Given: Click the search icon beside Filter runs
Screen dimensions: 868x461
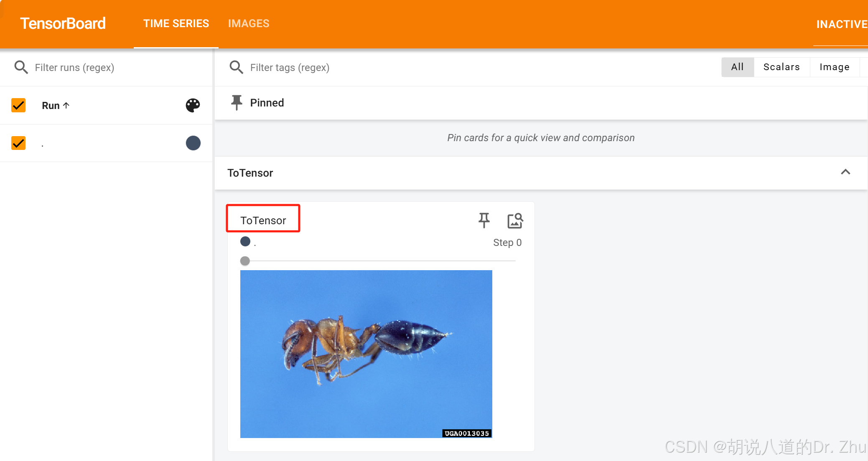Looking at the screenshot, I should [x=21, y=67].
